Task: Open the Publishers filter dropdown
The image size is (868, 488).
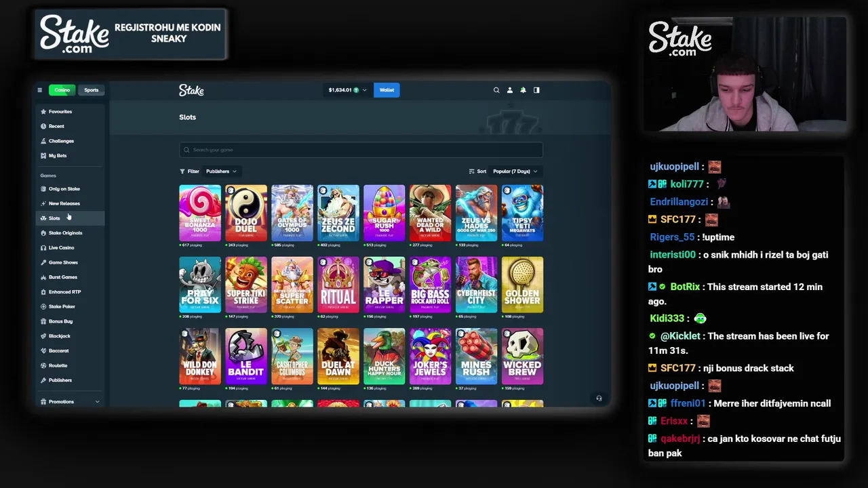Action: tap(221, 171)
